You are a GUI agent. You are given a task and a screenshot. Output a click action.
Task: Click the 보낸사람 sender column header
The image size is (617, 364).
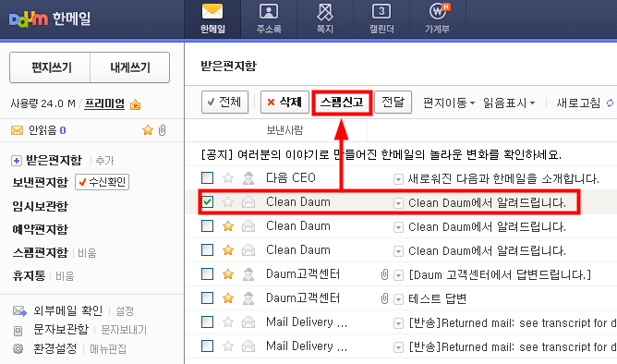click(284, 130)
